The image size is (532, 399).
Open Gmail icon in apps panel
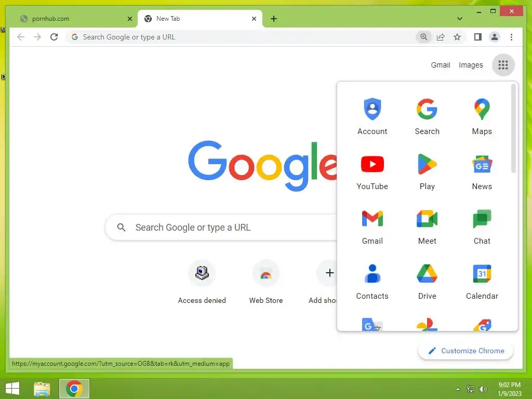[x=372, y=227]
